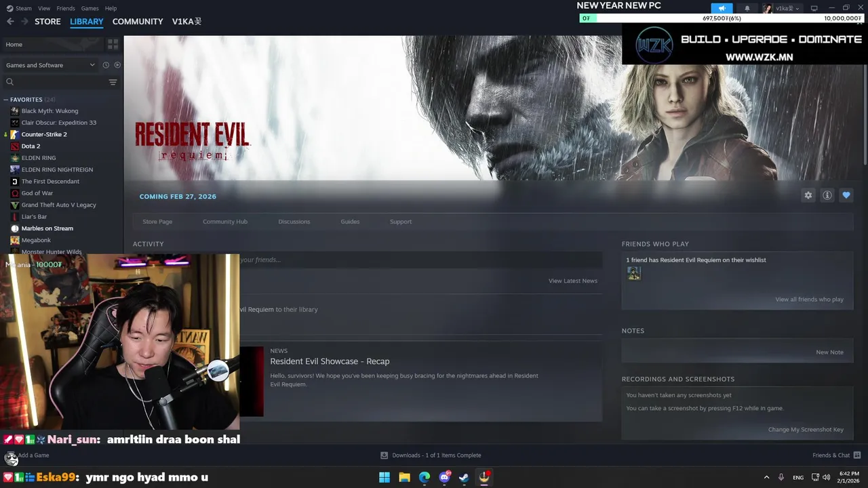Open Resident Evil Showcase - Recap news
This screenshot has height=488, width=868.
(x=330, y=361)
